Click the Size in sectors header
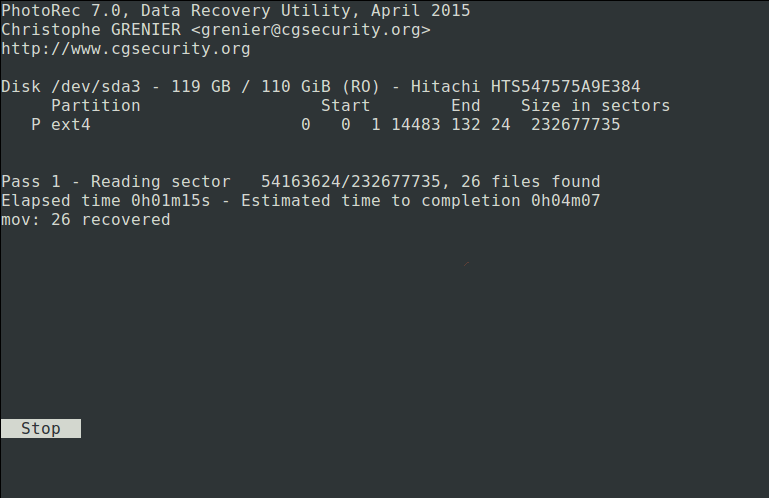This screenshot has height=498, width=769. click(x=595, y=106)
